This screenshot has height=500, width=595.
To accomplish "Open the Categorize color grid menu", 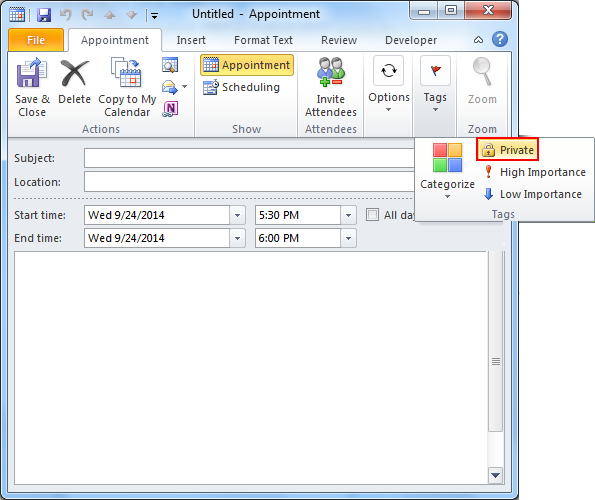I will coord(447,170).
